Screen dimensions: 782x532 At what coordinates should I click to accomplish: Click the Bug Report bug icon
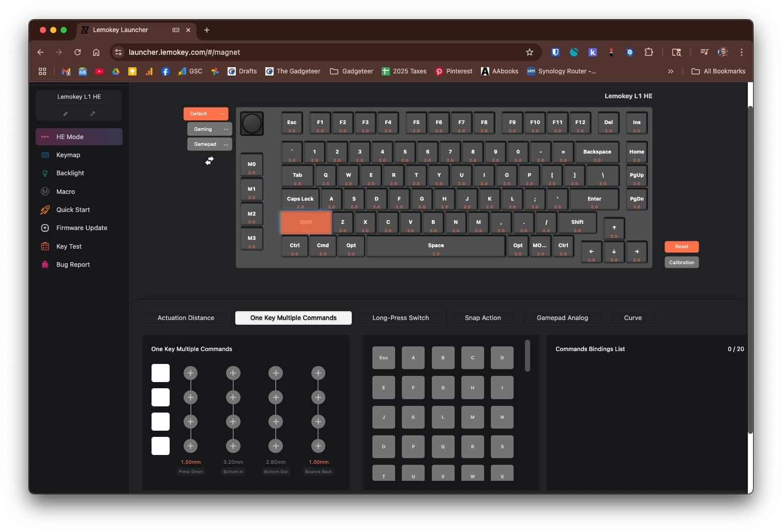click(x=45, y=265)
